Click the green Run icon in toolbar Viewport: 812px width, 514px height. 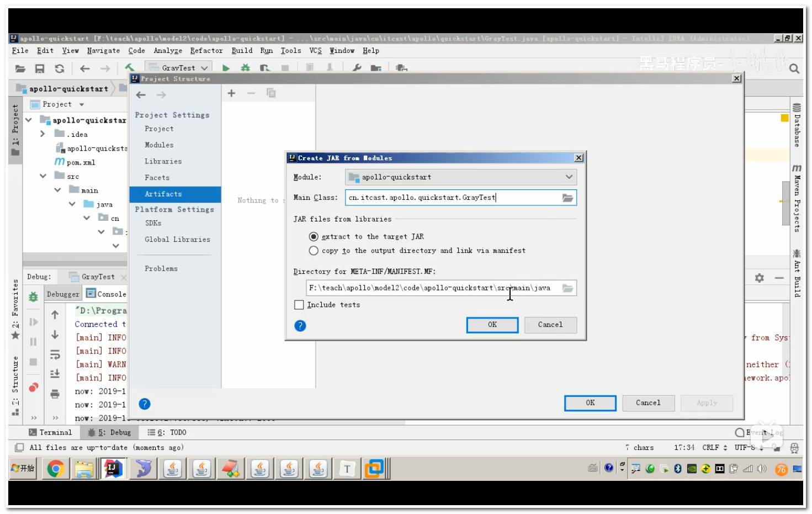point(226,68)
